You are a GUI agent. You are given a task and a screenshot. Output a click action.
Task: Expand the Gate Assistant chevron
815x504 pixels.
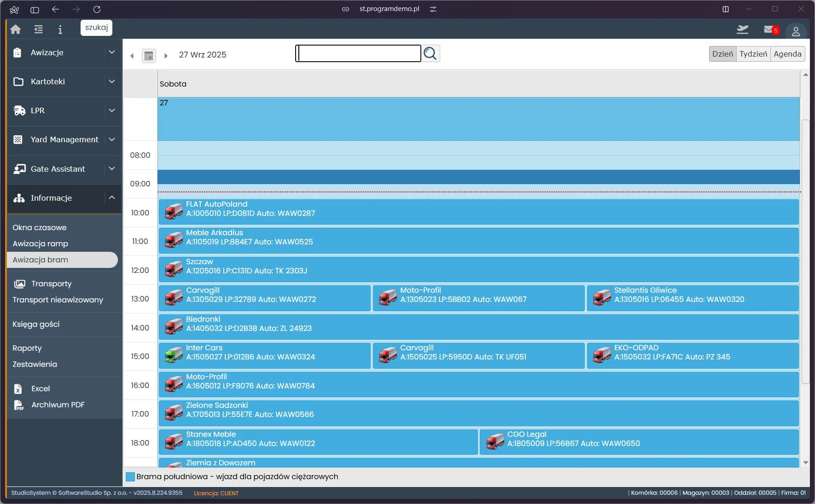[112, 168]
